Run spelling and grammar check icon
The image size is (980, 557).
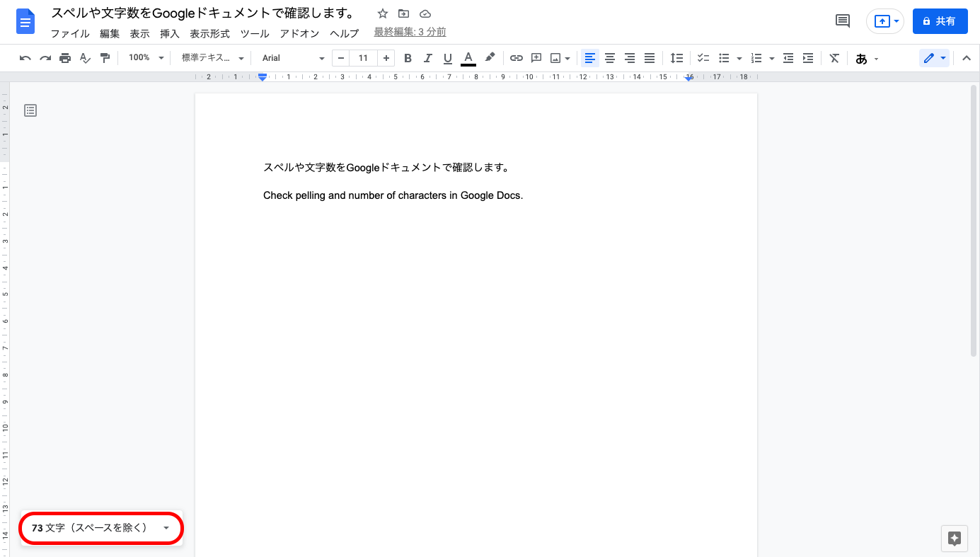pyautogui.click(x=85, y=58)
